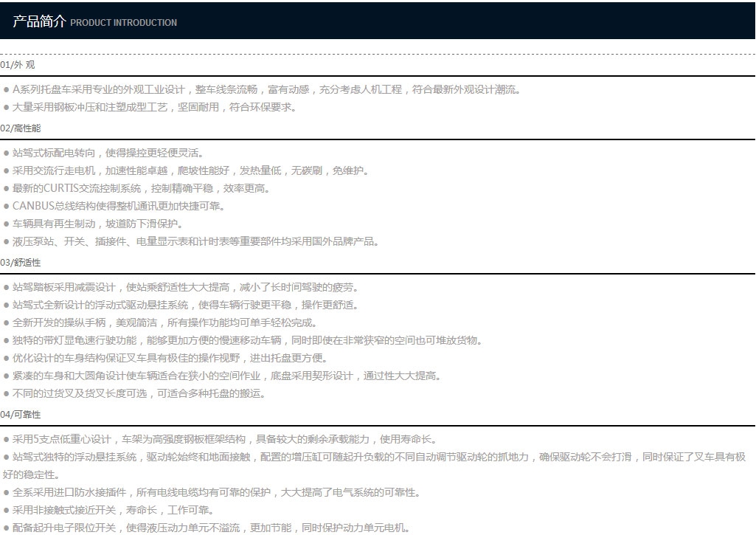Select the 02/高性能 section heading
Viewport: 756px width, 535px height.
click(x=20, y=128)
